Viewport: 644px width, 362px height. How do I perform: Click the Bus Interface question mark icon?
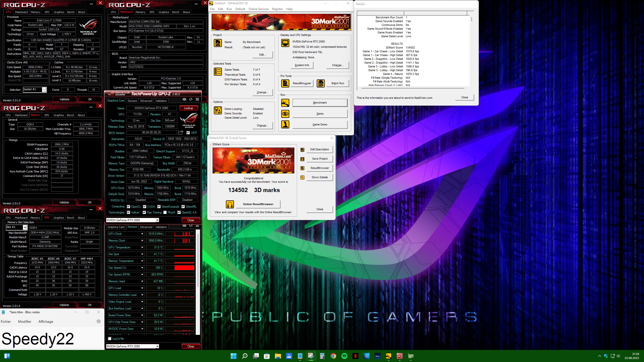point(197,145)
